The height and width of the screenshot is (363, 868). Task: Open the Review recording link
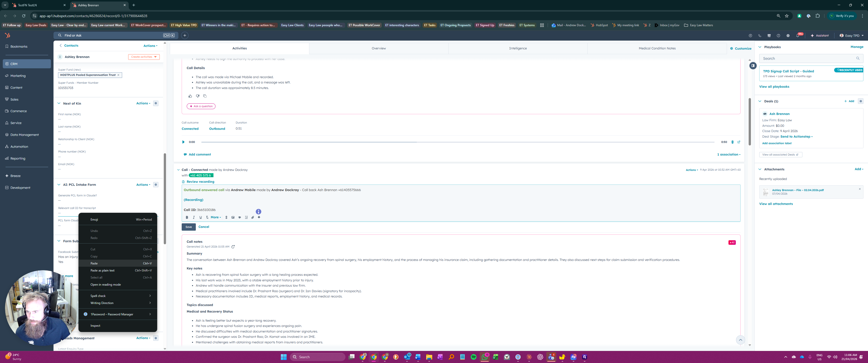click(200, 182)
